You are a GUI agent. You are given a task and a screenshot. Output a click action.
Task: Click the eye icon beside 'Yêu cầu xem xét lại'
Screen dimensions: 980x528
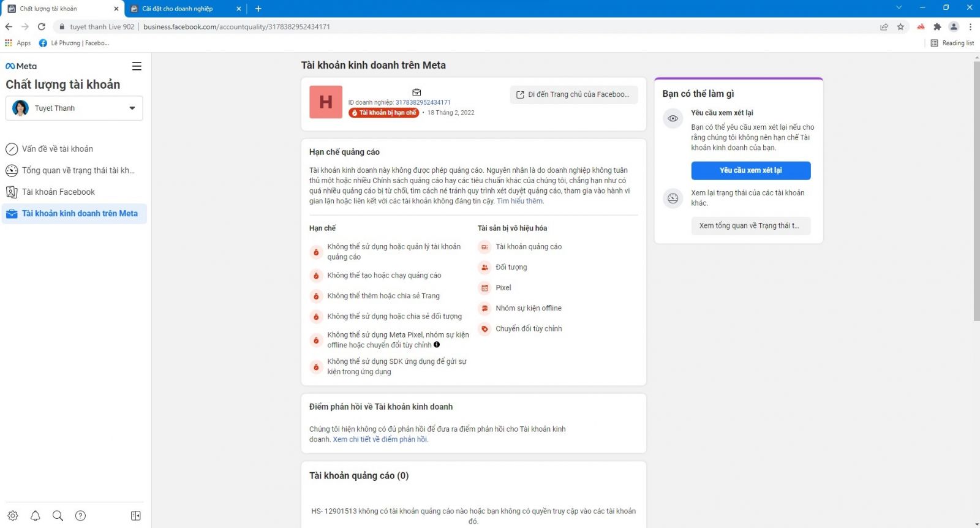coord(673,118)
